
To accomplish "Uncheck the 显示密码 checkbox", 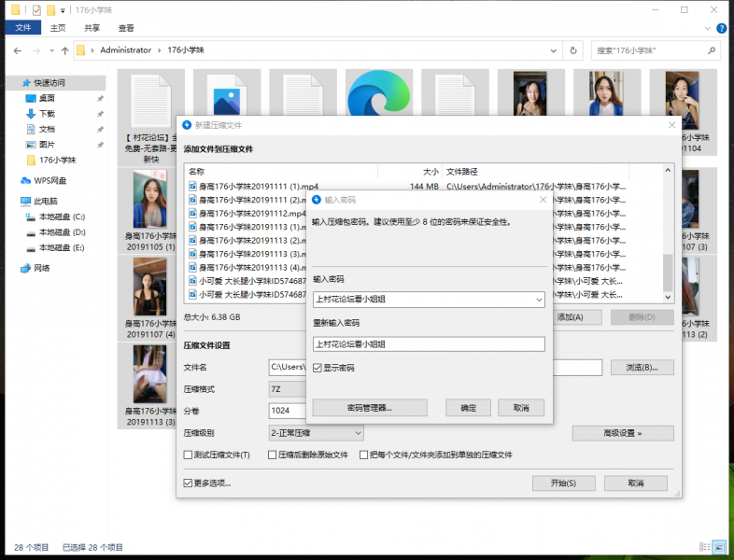I will coord(318,368).
